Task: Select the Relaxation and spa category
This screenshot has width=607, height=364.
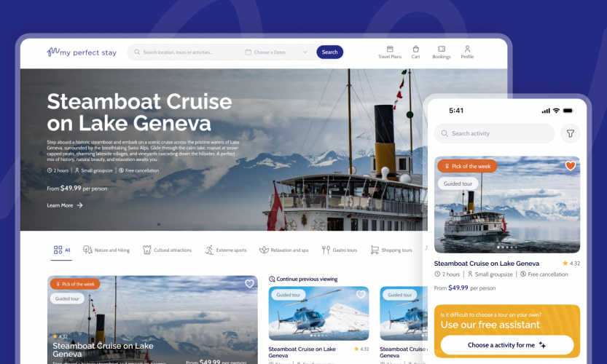Action: point(284,250)
